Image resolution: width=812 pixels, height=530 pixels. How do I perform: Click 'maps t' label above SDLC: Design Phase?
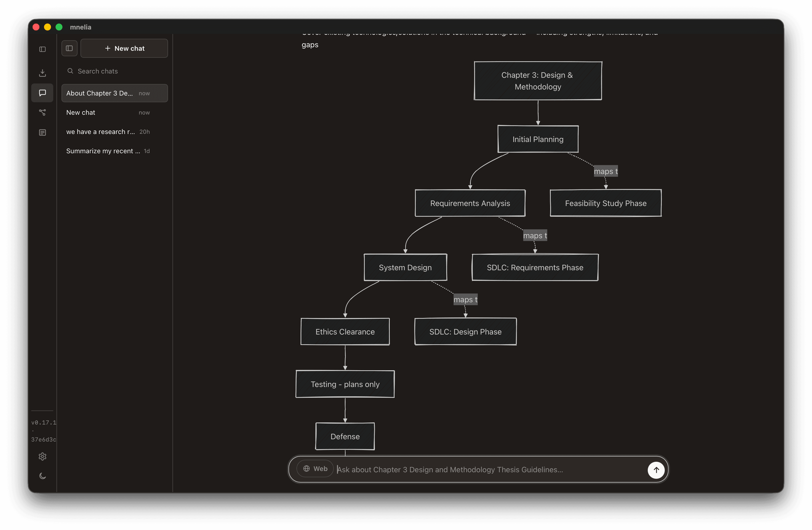click(x=465, y=300)
